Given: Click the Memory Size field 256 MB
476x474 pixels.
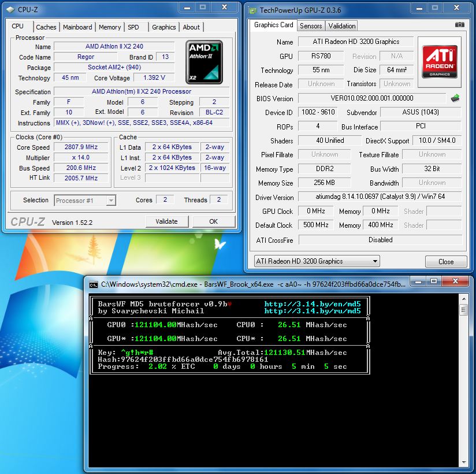Looking at the screenshot, I should [x=324, y=183].
